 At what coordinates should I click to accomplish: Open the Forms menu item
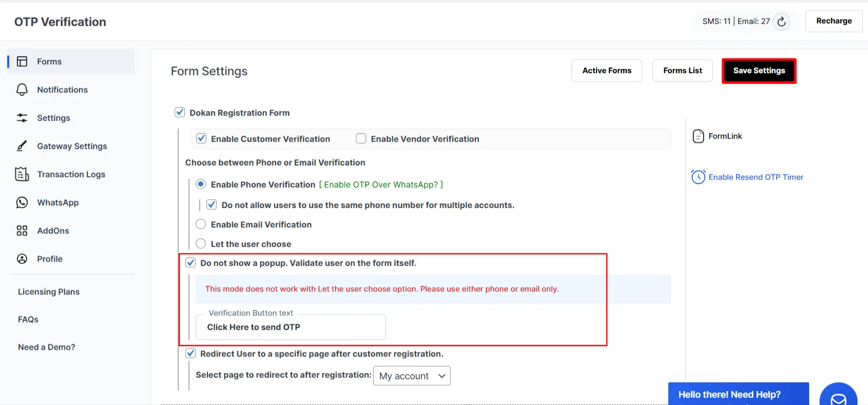click(x=71, y=62)
